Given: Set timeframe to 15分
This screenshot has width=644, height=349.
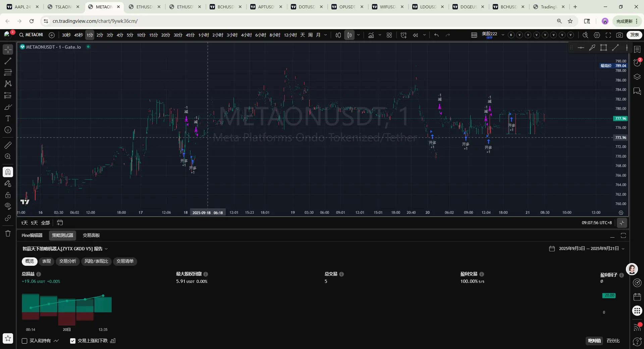Looking at the screenshot, I should pos(153,35).
